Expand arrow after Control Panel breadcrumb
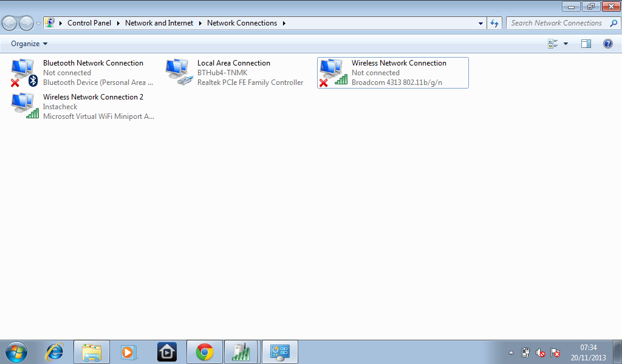622x364 pixels. click(x=118, y=24)
